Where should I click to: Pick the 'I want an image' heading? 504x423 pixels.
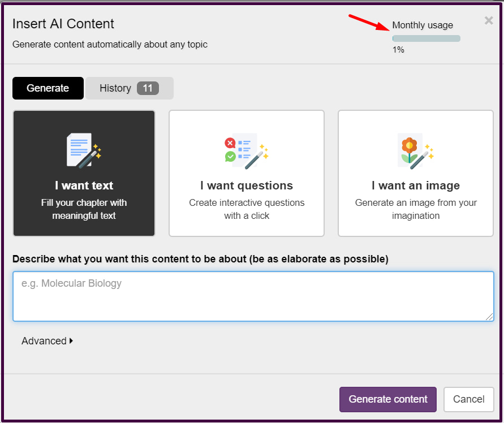tap(416, 185)
